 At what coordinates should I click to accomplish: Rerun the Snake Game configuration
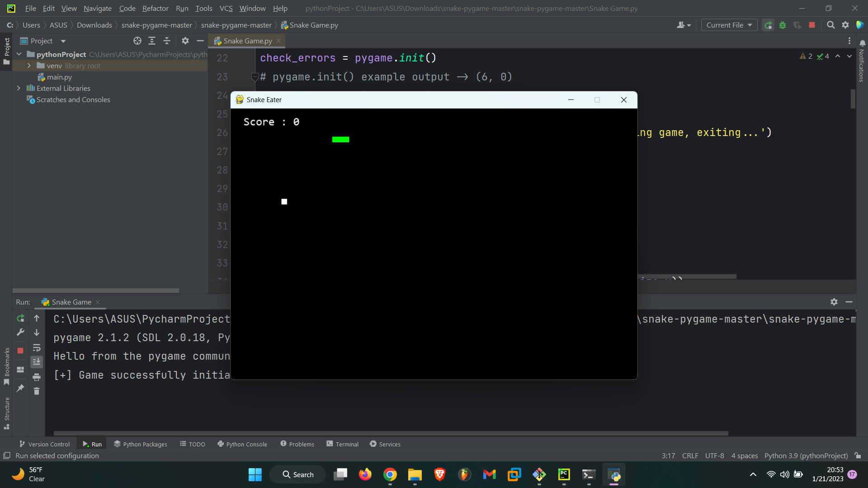point(20,319)
